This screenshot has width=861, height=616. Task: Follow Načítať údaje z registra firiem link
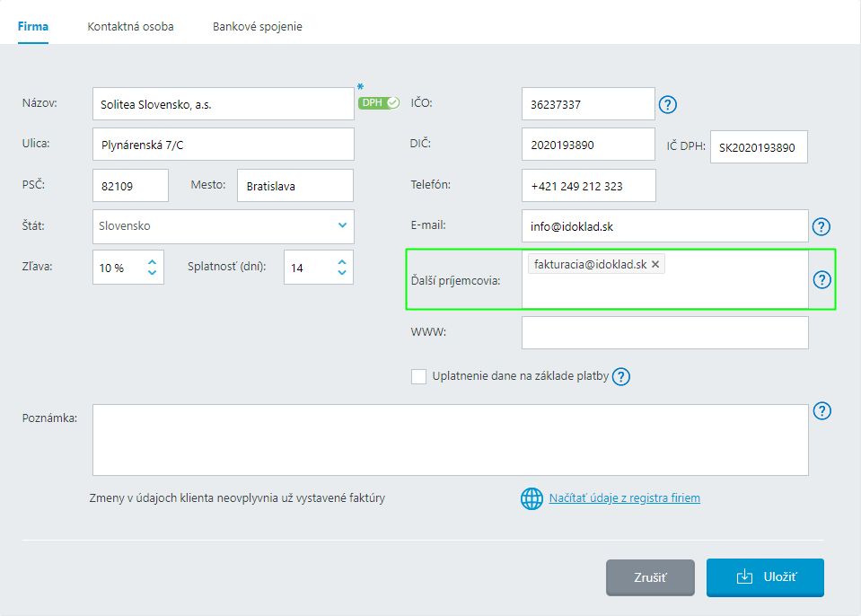click(x=624, y=498)
